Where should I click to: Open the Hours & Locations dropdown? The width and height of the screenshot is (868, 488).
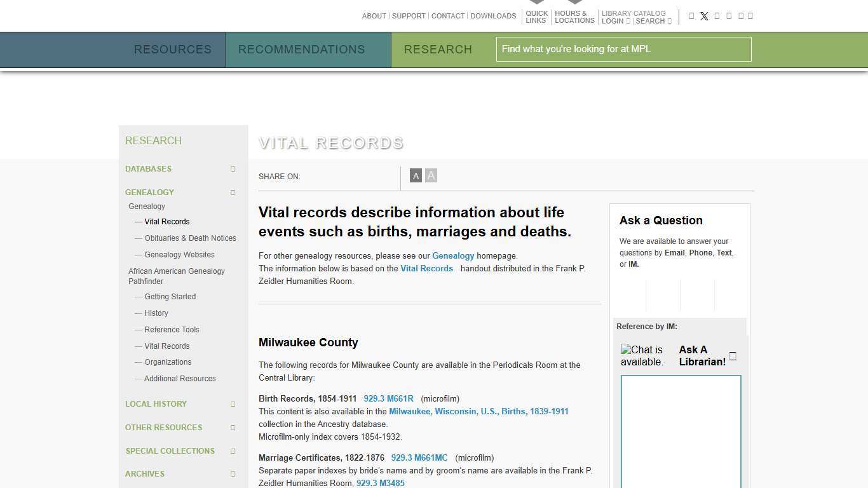point(574,17)
